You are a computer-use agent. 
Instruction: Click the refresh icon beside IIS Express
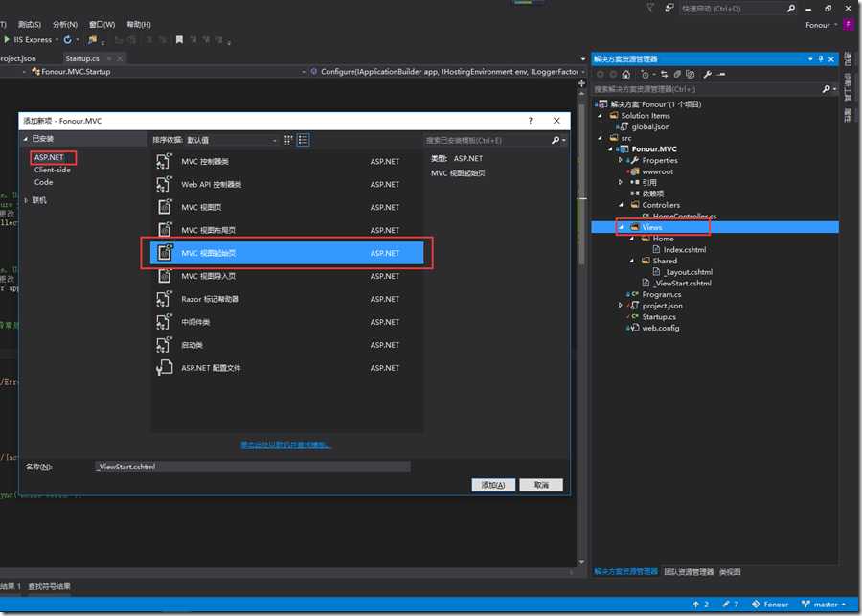click(x=66, y=40)
